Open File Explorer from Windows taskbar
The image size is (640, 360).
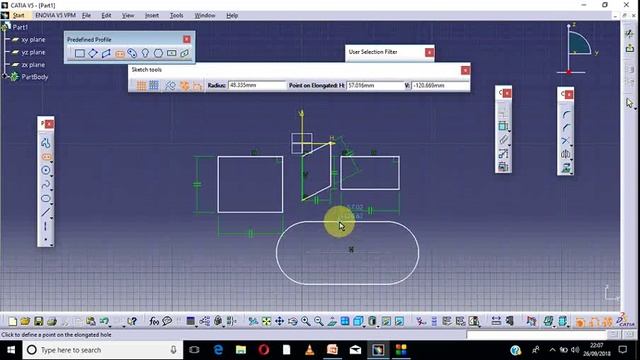[241, 350]
